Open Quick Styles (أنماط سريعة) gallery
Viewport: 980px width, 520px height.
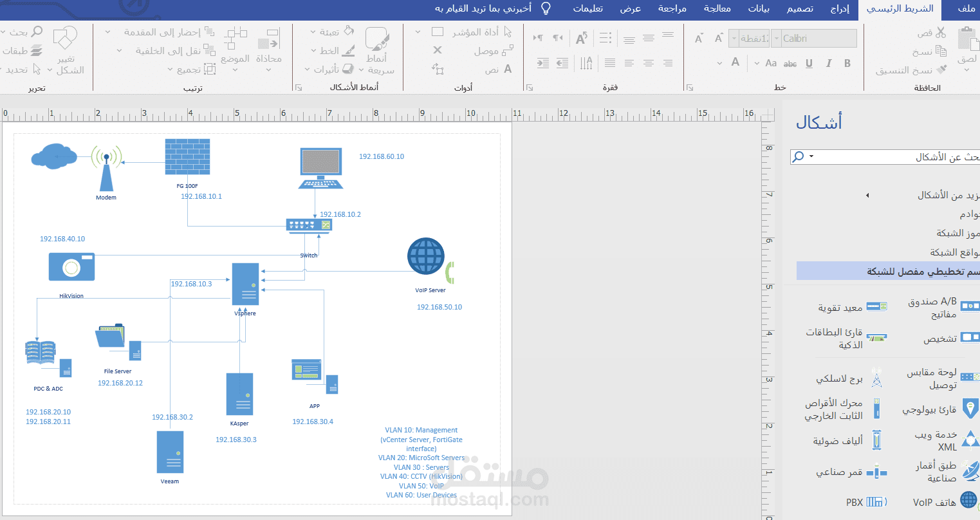click(x=377, y=50)
